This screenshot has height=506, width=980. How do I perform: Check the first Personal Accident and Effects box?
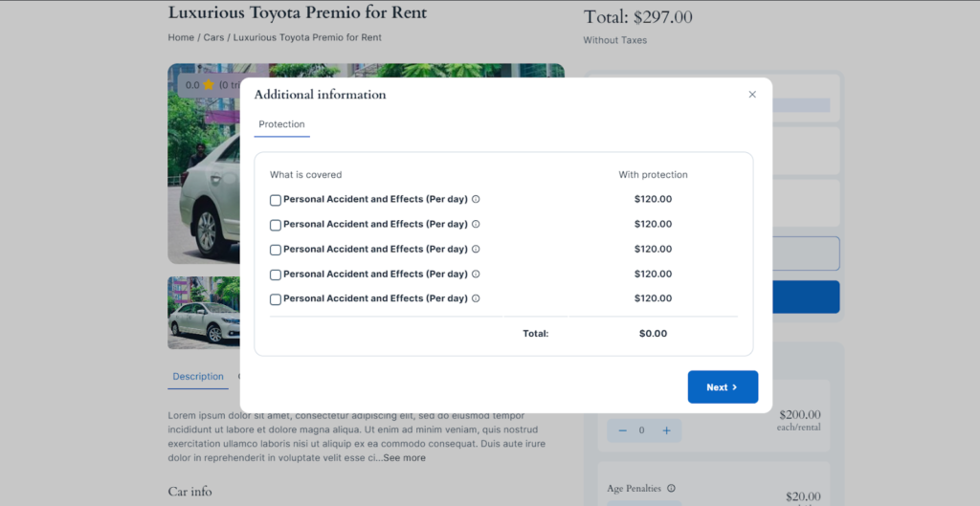point(275,200)
